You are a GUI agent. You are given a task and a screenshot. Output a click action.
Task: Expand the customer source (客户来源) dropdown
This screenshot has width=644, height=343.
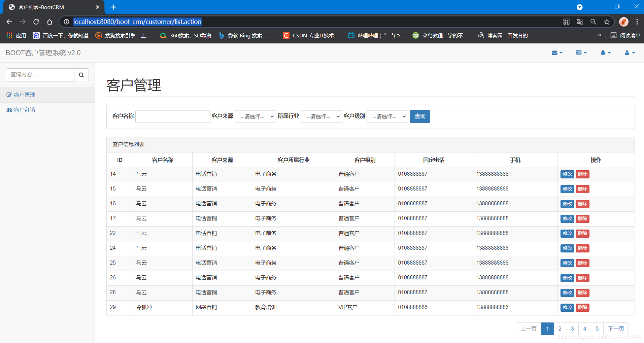click(255, 116)
